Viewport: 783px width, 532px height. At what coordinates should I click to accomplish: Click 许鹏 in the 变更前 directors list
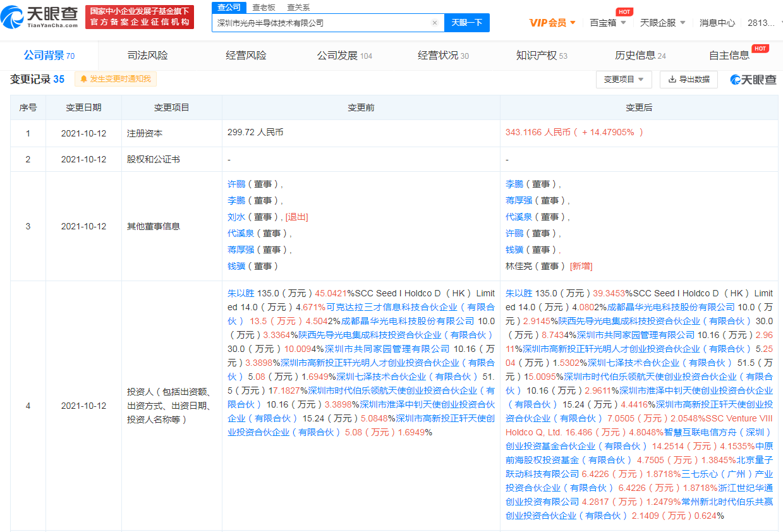[236, 184]
